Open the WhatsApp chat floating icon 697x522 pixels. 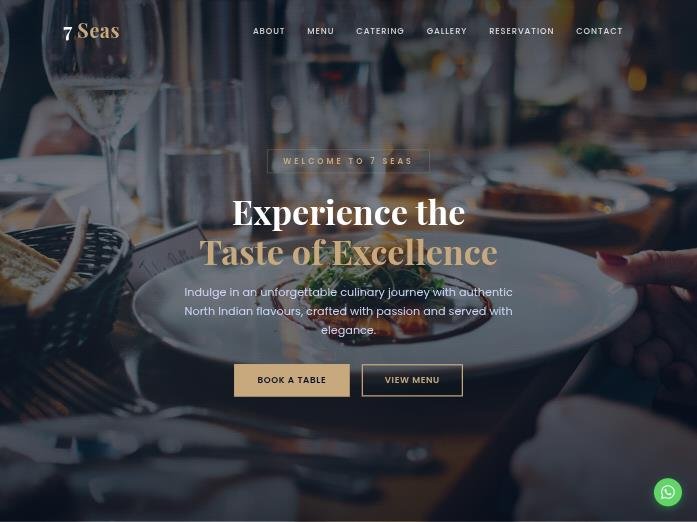coord(668,492)
